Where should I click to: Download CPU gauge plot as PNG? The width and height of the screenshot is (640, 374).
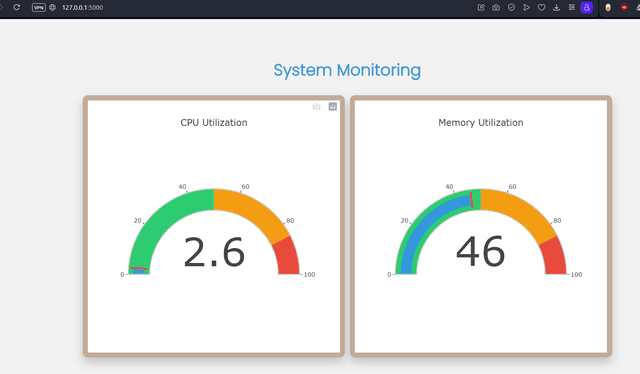[316, 107]
